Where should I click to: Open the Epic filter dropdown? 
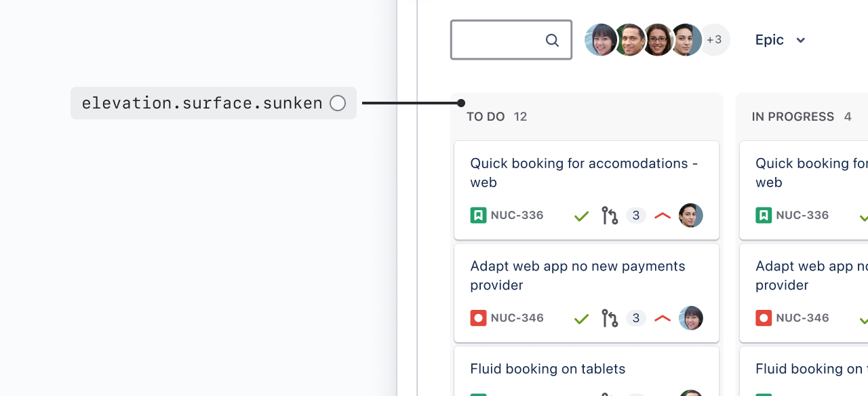point(781,40)
